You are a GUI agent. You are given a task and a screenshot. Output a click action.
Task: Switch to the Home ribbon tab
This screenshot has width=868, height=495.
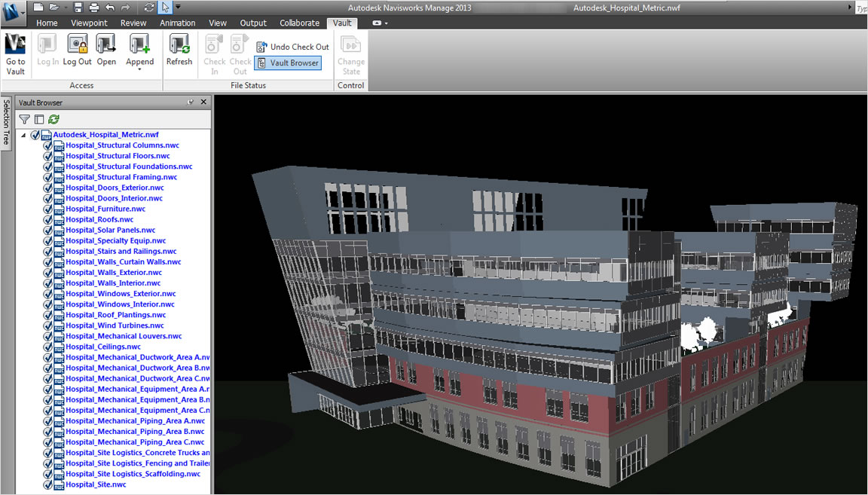coord(47,23)
